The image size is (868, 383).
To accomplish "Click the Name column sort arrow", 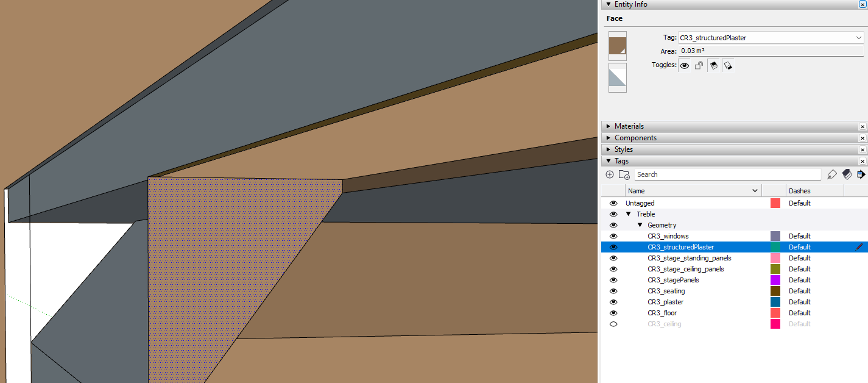I will [755, 191].
